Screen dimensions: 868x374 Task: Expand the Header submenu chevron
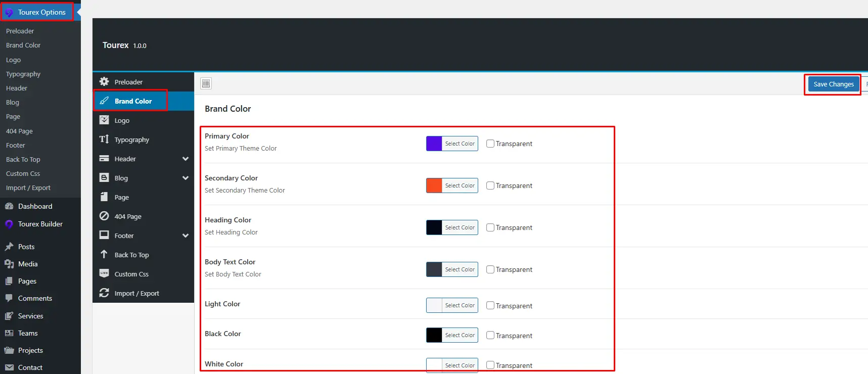point(186,159)
